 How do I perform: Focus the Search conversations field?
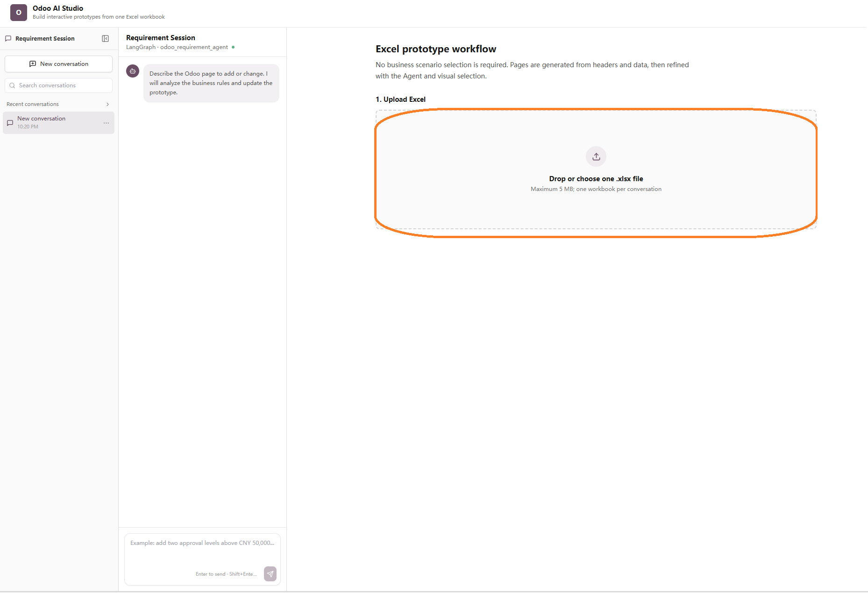click(x=58, y=85)
